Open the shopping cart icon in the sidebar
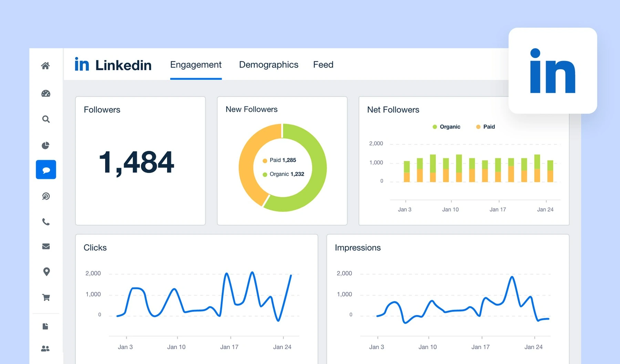620x364 pixels. coord(46,297)
